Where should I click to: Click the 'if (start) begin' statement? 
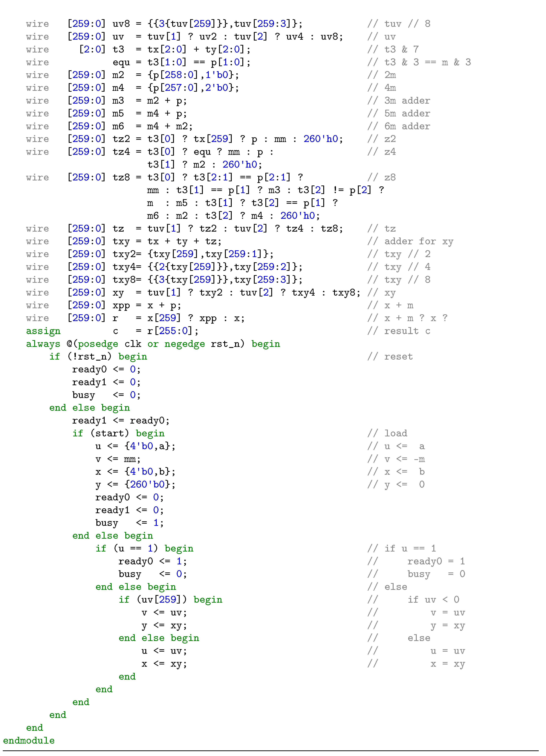pos(118,433)
